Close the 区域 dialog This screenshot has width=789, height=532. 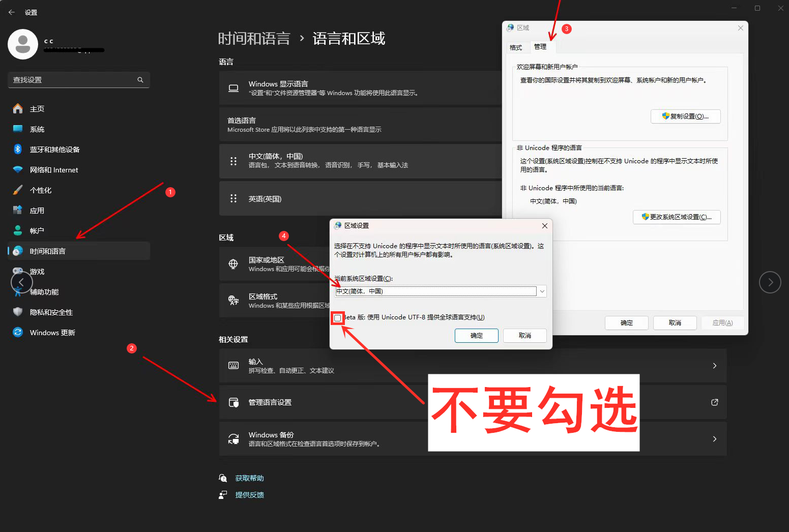741,28
